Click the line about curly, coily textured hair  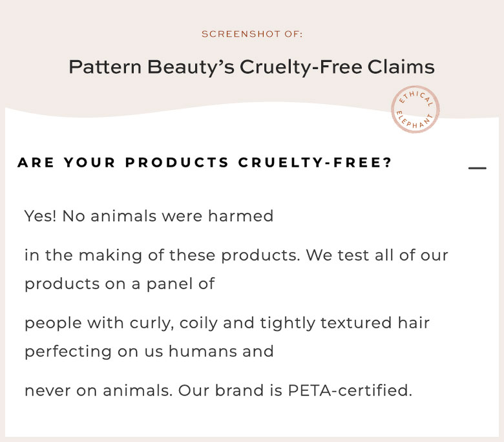click(x=227, y=322)
